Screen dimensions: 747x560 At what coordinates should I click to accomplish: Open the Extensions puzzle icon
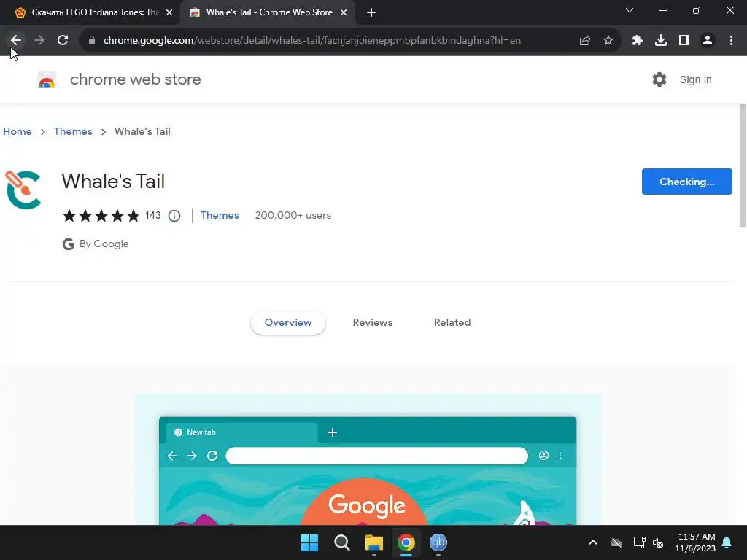pyautogui.click(x=638, y=41)
